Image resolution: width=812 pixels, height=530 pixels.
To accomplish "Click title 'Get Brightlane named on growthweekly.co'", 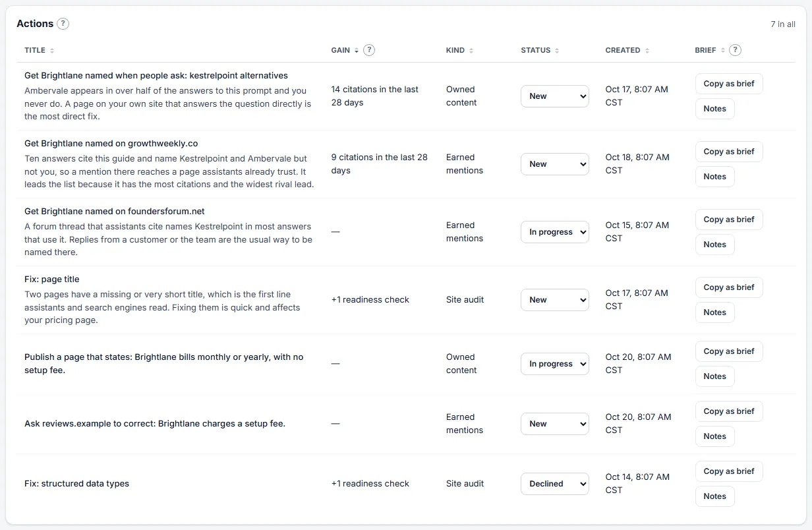I will tap(111, 144).
